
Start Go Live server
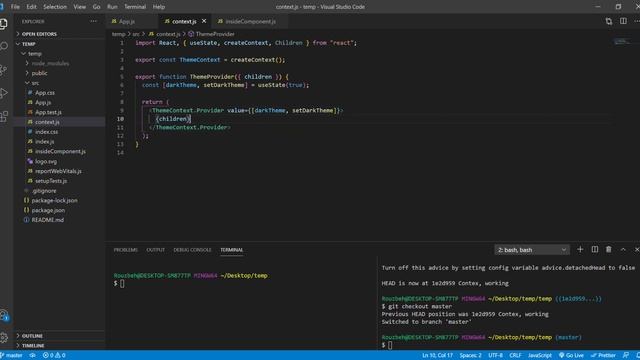point(571,356)
